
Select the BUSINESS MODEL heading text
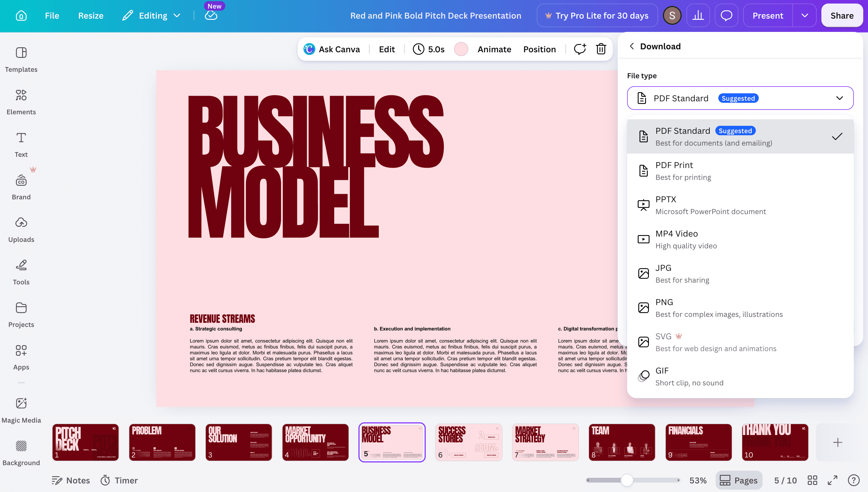pos(316,167)
